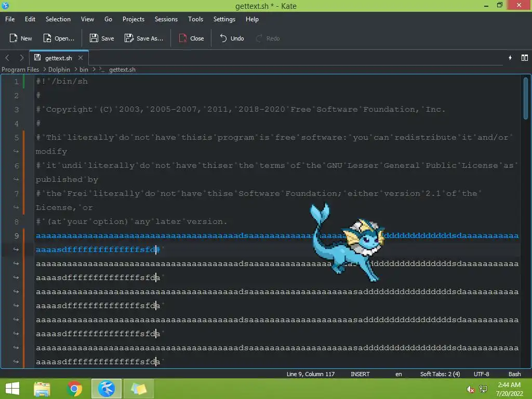Change the en language setting

398,374
